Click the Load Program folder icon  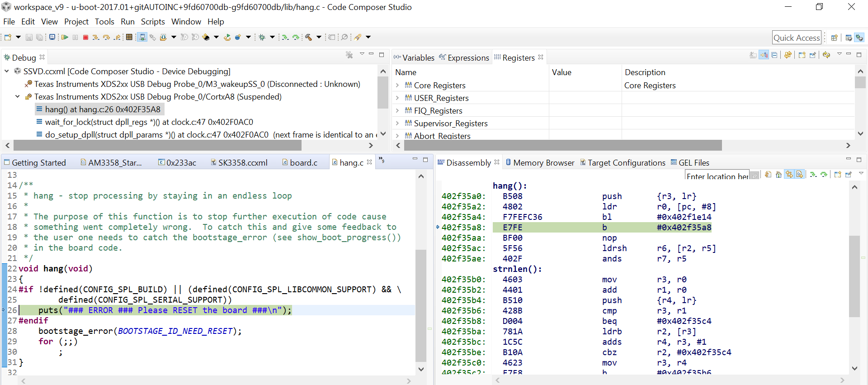coord(163,37)
